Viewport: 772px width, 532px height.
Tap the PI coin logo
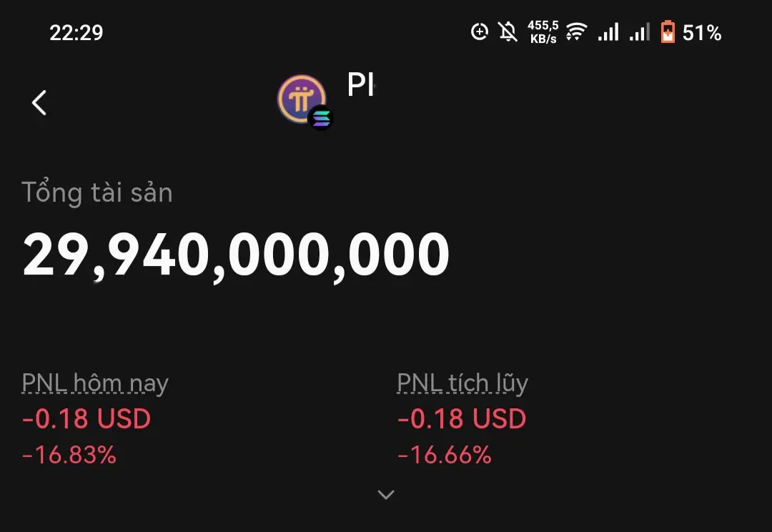pyautogui.click(x=301, y=99)
